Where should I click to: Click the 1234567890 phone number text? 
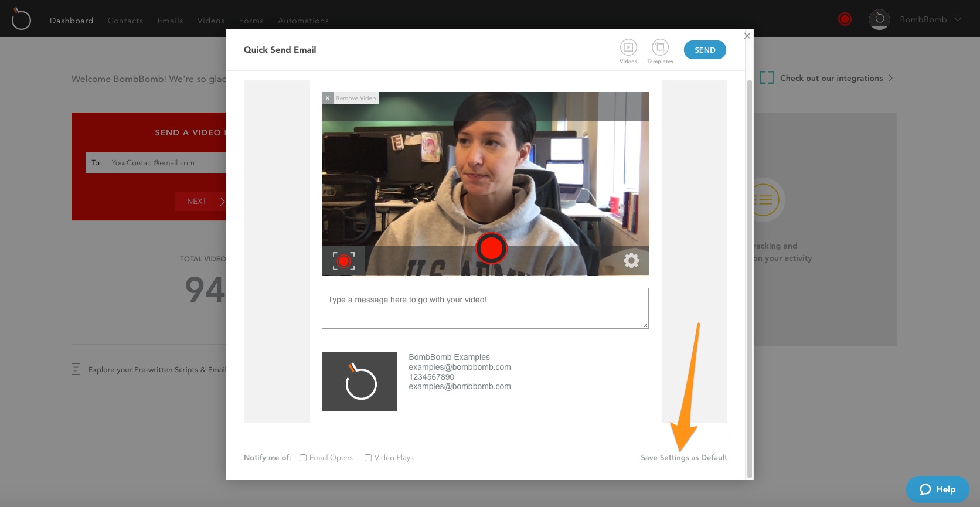pyautogui.click(x=431, y=377)
